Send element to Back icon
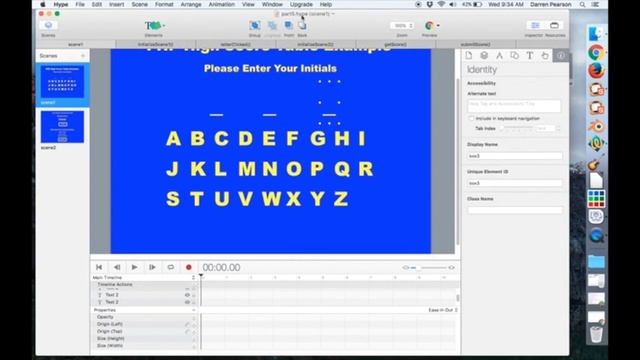The height and width of the screenshot is (360, 640). click(302, 26)
